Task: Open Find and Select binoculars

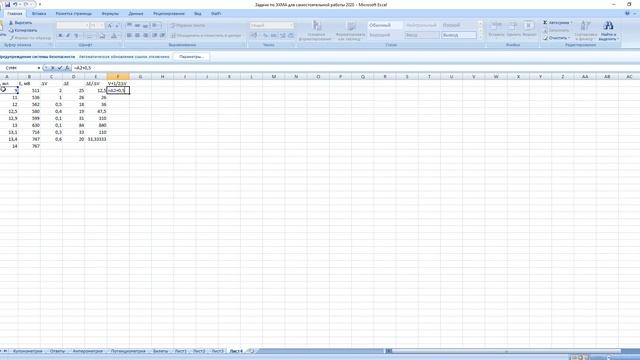Action: tap(608, 30)
